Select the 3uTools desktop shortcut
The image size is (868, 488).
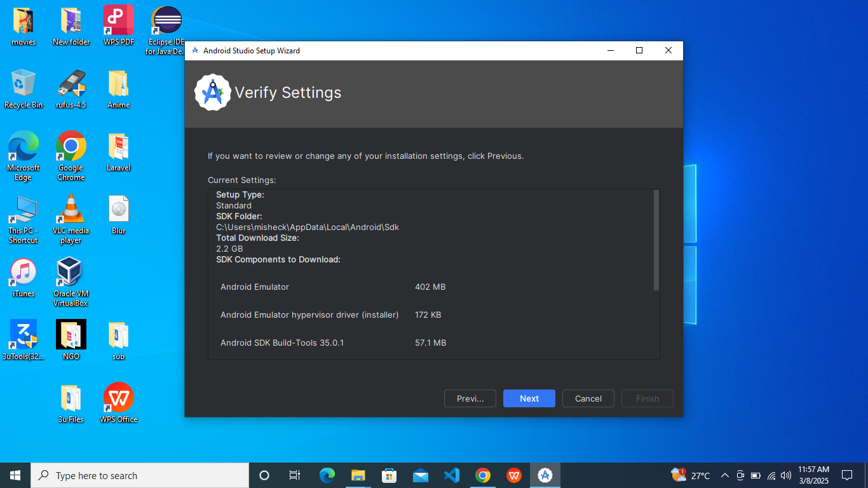pyautogui.click(x=24, y=341)
